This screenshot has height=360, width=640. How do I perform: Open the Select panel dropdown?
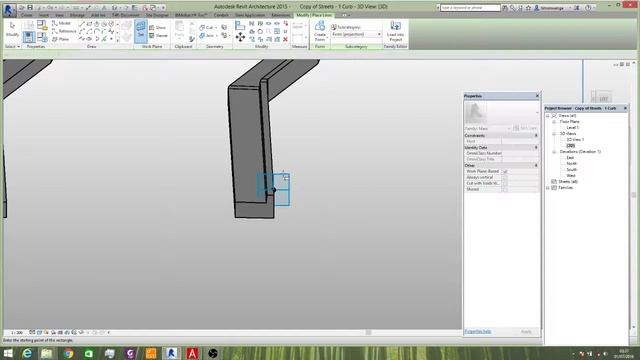click(12, 47)
